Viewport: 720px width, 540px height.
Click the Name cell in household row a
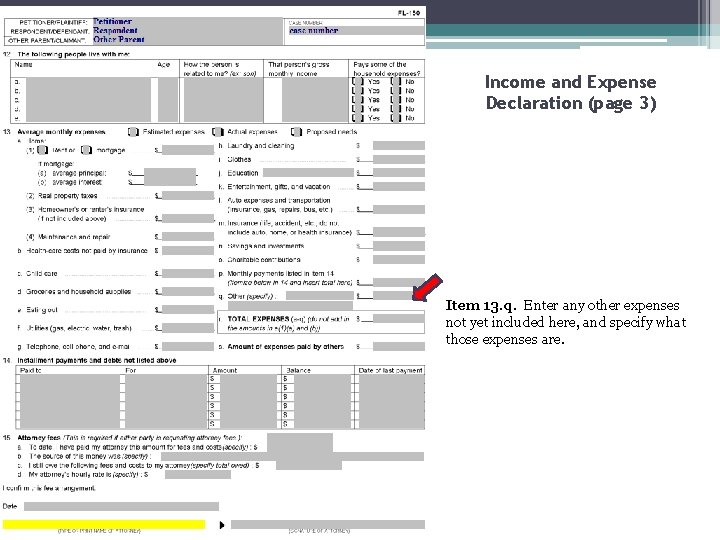tap(88, 82)
